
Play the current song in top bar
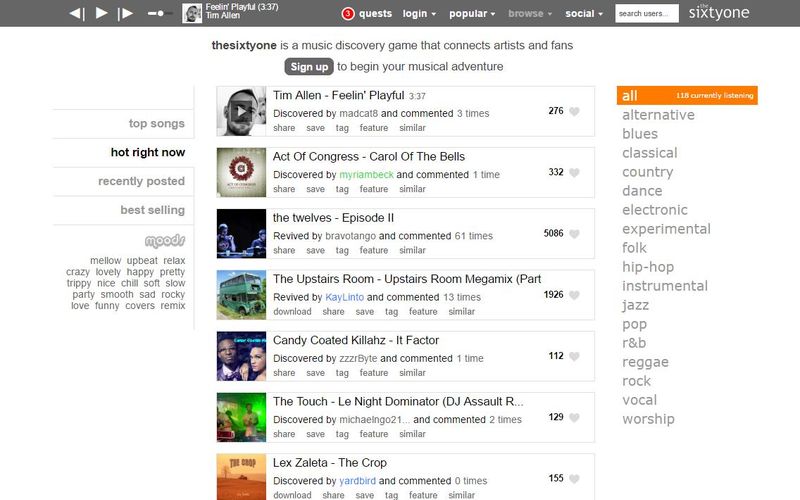102,13
